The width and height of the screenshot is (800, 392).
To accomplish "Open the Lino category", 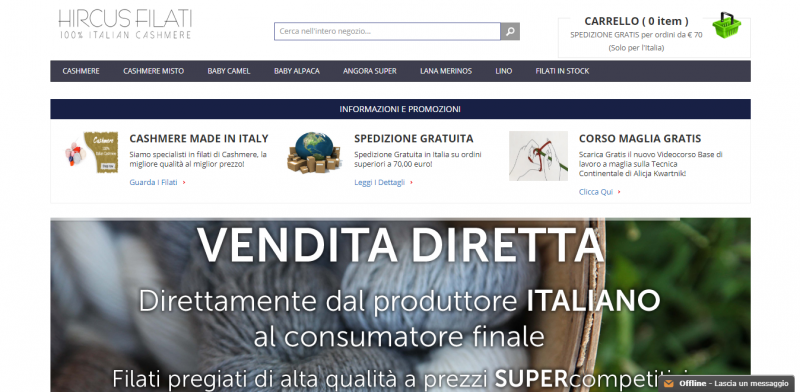I will pos(504,71).
